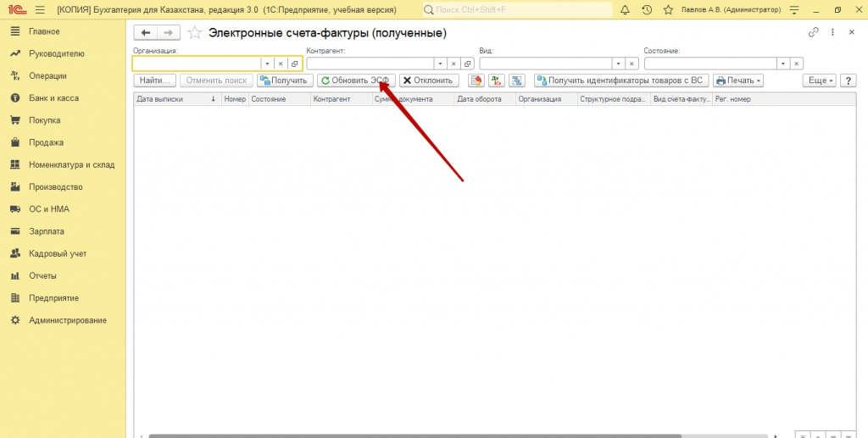The image size is (868, 438).
Task: Click the help question mark button
Action: tap(847, 80)
